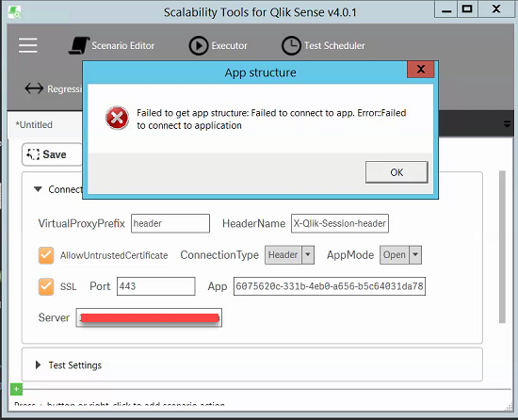Close the App structure dialog
Screen dimensions: 518x420
420,70
